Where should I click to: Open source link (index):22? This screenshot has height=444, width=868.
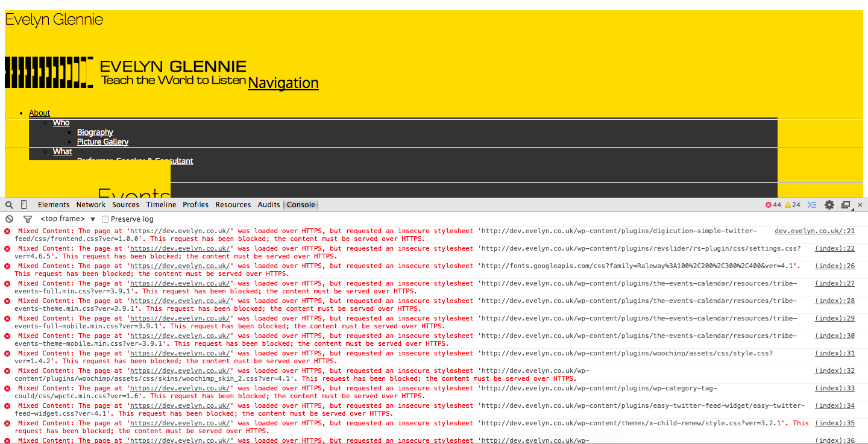tap(835, 248)
